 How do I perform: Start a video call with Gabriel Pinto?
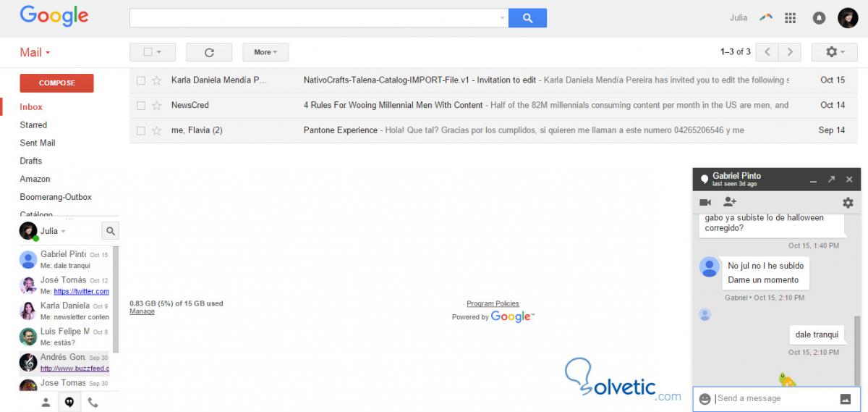pos(705,202)
